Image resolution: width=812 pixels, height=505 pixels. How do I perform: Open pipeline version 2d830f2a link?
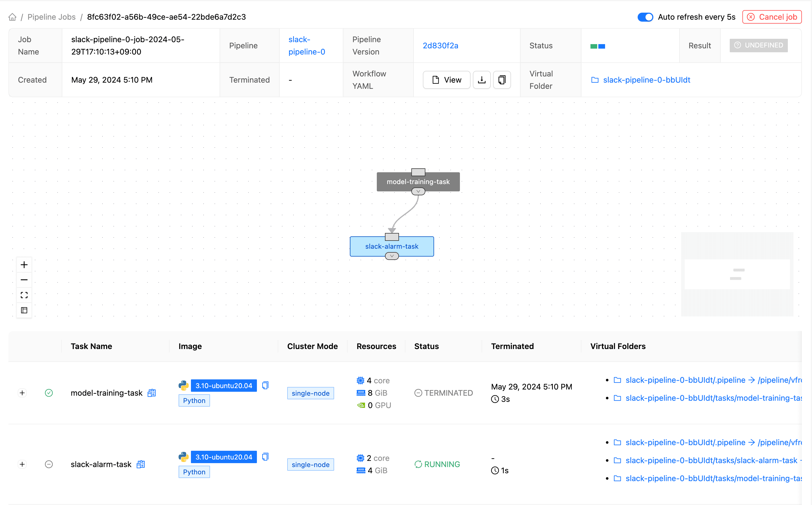pyautogui.click(x=440, y=46)
